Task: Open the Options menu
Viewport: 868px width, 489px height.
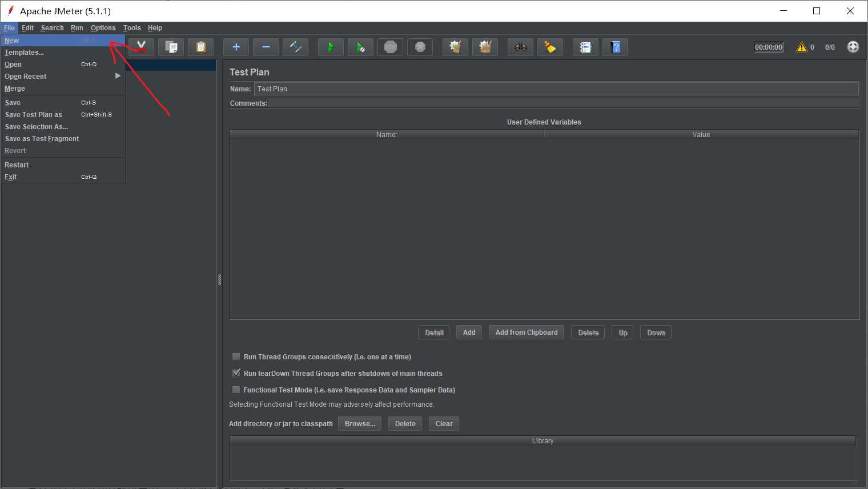Action: click(103, 28)
